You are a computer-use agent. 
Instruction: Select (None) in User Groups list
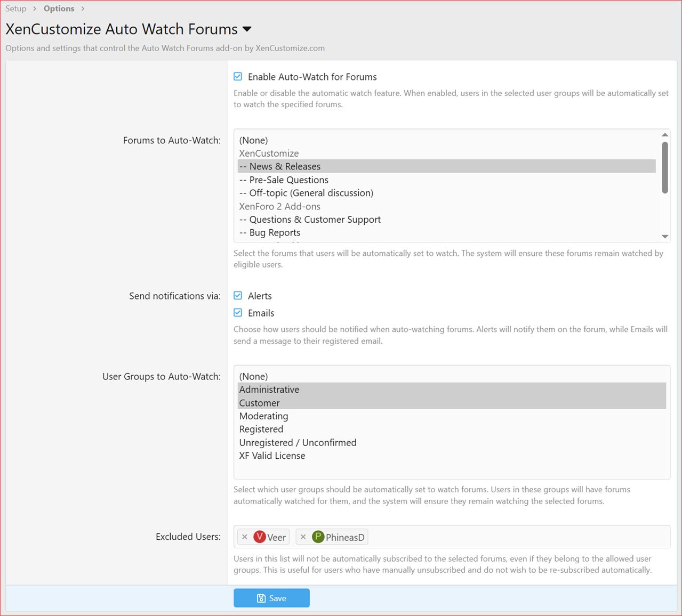(x=452, y=376)
